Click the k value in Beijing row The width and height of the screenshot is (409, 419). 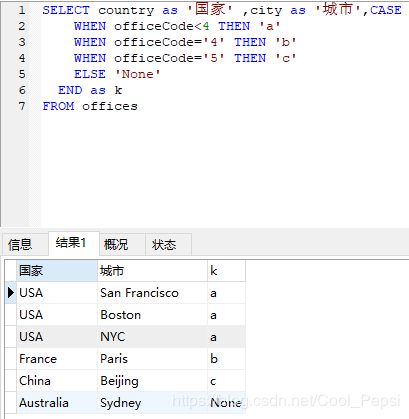[x=226, y=381]
